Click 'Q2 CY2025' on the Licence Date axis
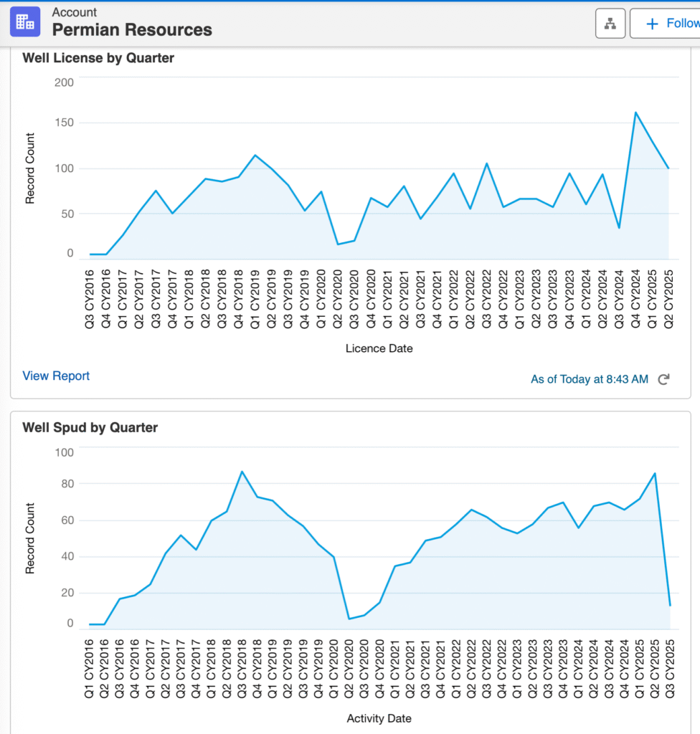 click(668, 299)
